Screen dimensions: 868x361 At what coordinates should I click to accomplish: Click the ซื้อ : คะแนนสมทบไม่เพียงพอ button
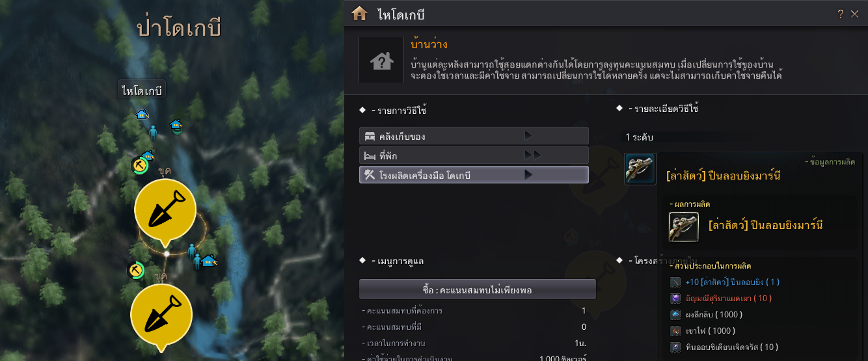click(x=478, y=289)
